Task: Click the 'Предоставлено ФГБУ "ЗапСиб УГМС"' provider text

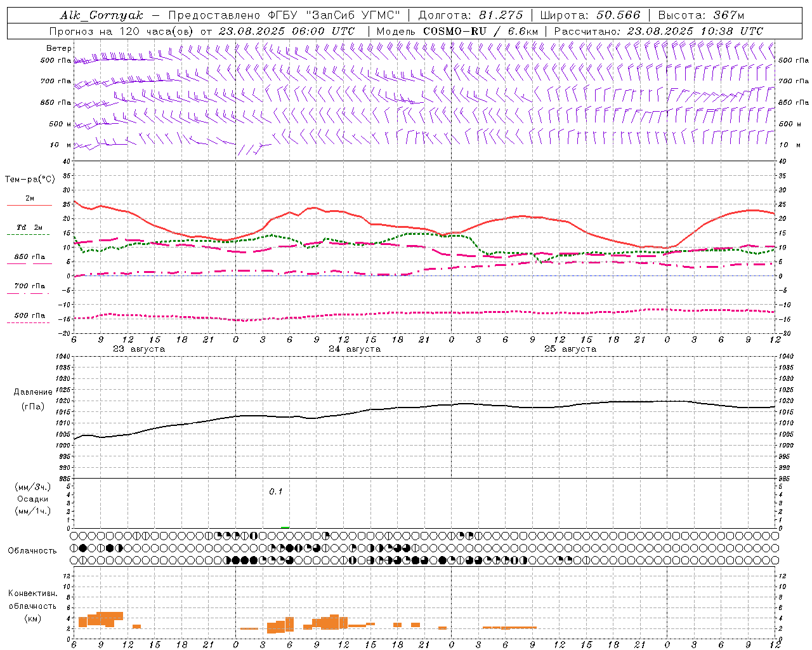Action: tap(284, 15)
